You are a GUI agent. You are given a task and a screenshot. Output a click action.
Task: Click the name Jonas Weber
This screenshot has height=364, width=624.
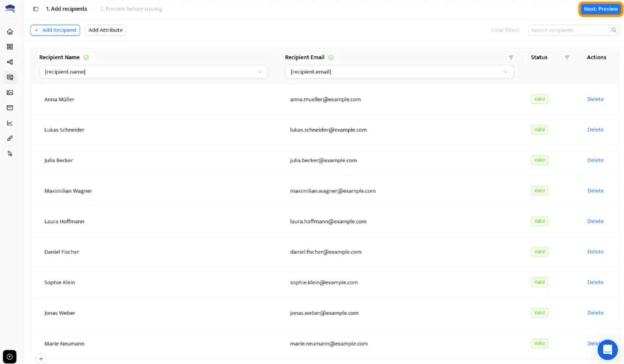click(x=60, y=313)
